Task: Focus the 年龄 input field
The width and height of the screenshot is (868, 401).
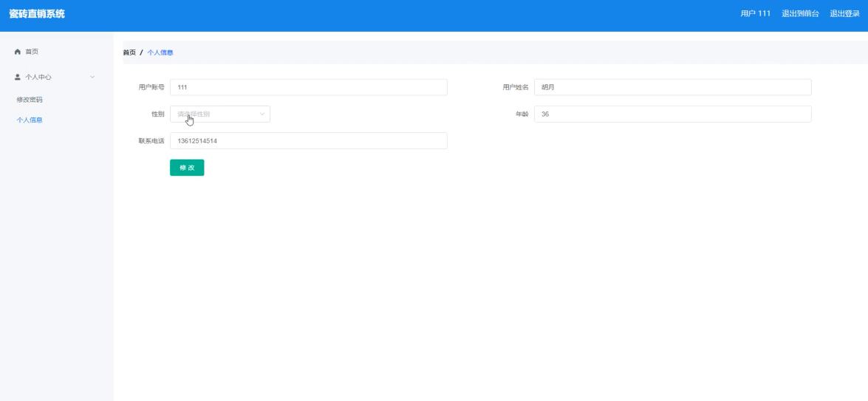Action: click(x=672, y=114)
